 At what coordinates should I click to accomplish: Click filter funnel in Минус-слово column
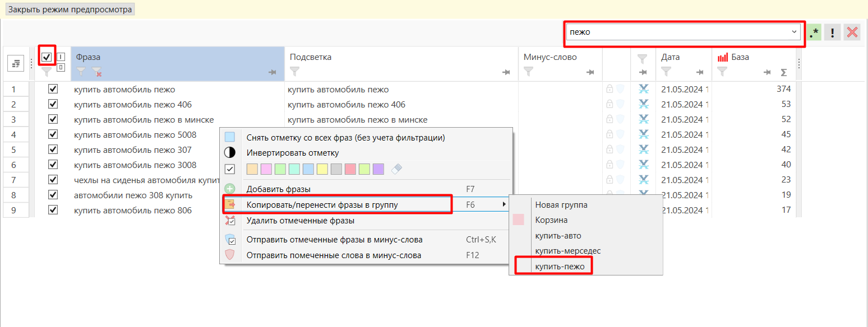[x=528, y=72]
